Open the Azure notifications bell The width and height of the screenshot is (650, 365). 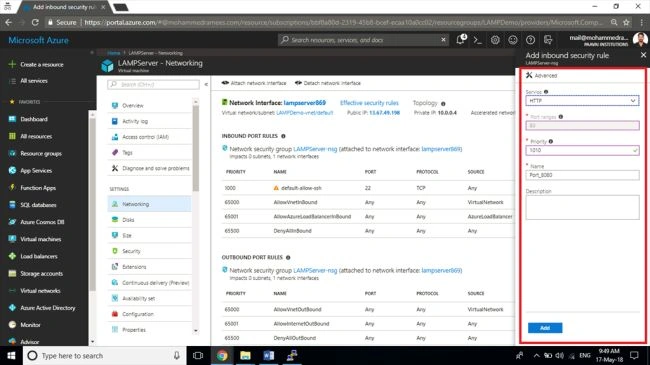pyautogui.click(x=461, y=40)
